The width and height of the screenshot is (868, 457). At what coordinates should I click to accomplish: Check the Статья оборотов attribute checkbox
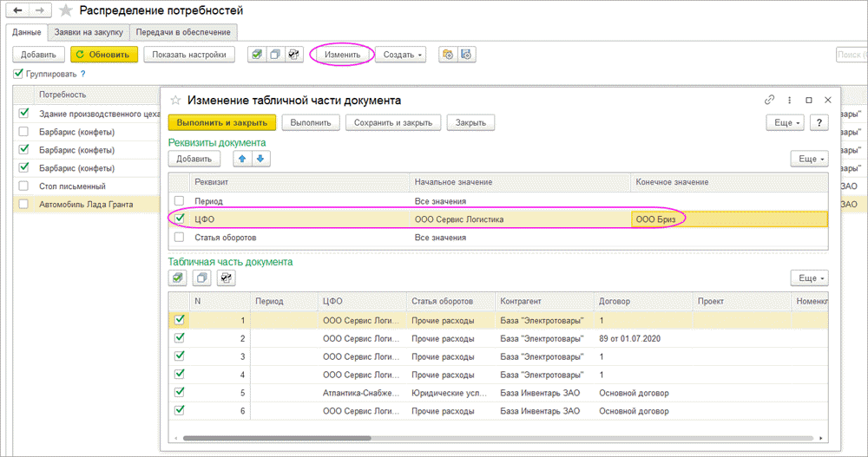(180, 237)
